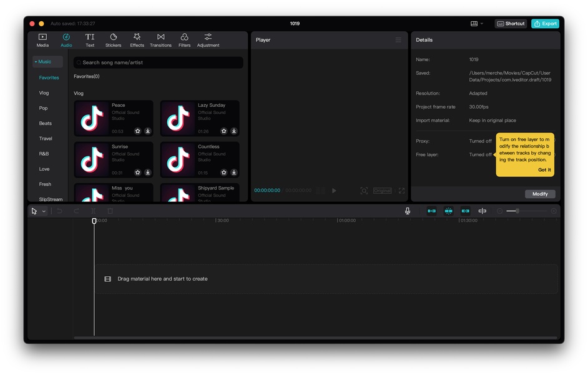Expand the select tool mode dropdown
The image size is (588, 375).
pos(44,211)
